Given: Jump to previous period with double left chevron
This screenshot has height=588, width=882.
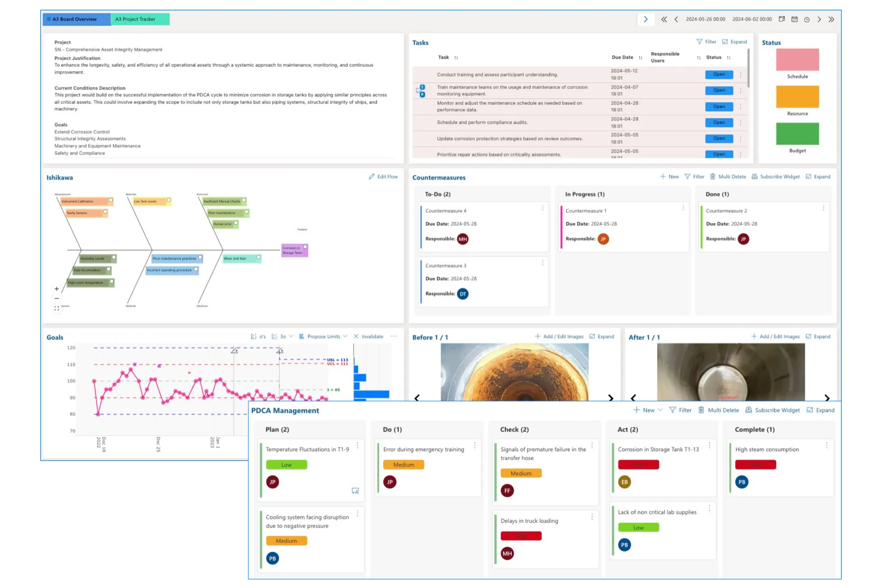Looking at the screenshot, I should coord(664,19).
